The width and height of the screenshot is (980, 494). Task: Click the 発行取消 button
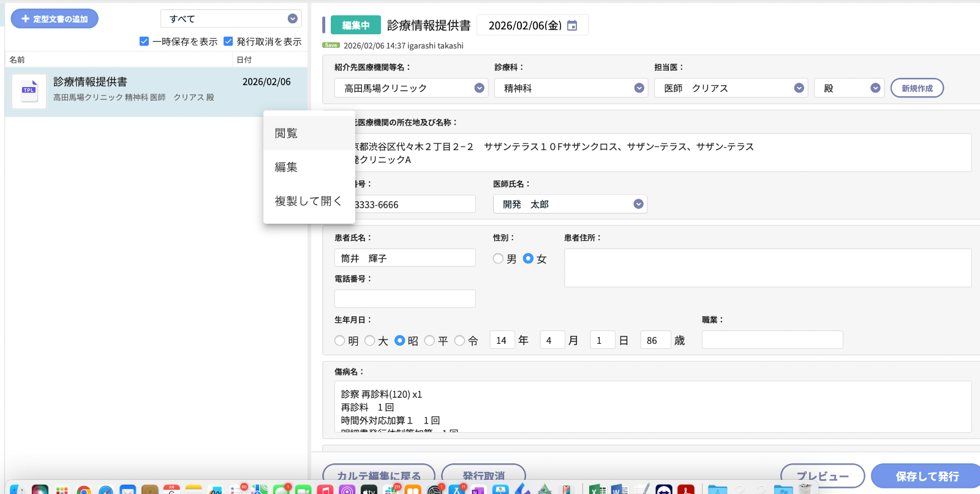pos(483,475)
